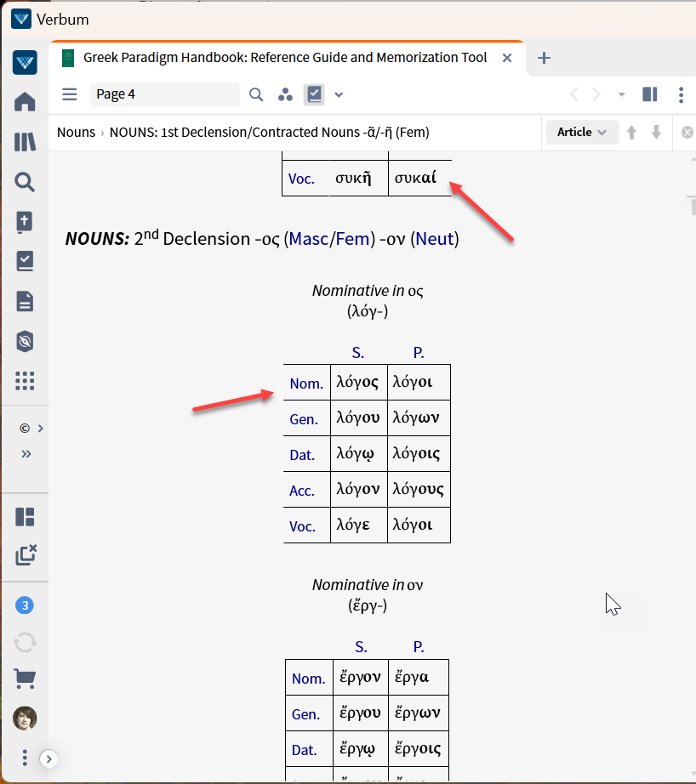
Task: Click the blue Verbum logo button in sidebar
Action: coord(25,63)
